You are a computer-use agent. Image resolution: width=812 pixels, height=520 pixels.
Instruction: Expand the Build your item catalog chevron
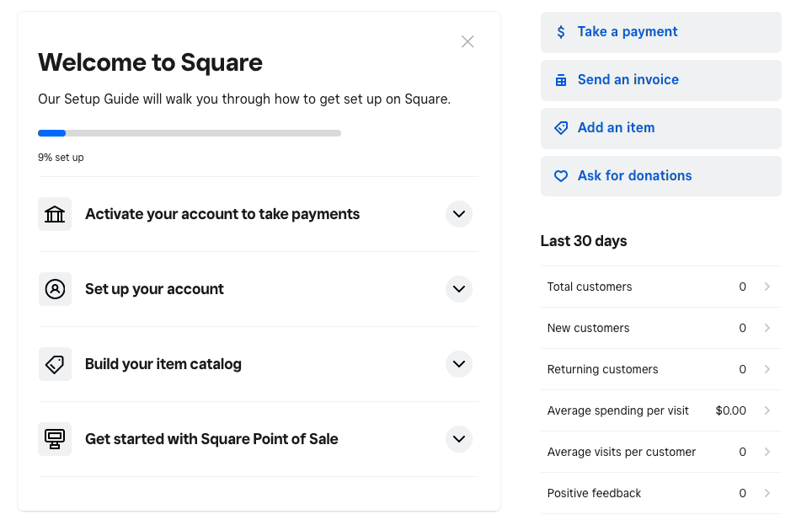tap(458, 364)
